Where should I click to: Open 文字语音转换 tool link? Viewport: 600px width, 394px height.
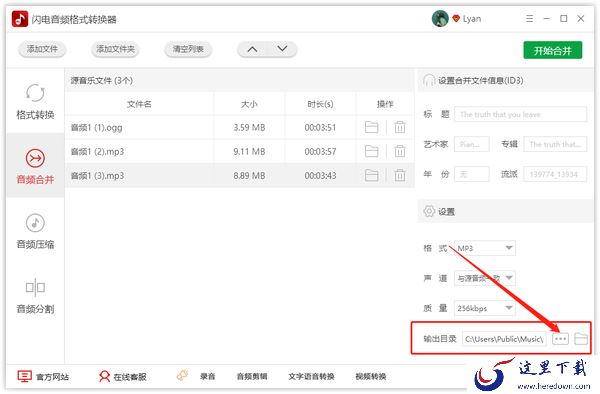pyautogui.click(x=311, y=377)
